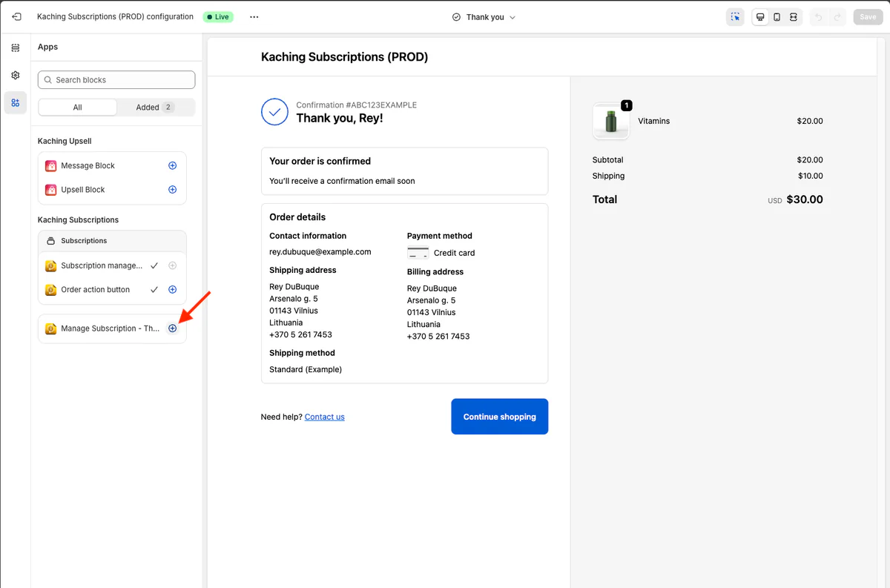Toggle the inspector selection tool icon
Image resolution: width=890 pixels, height=588 pixels.
coord(735,16)
